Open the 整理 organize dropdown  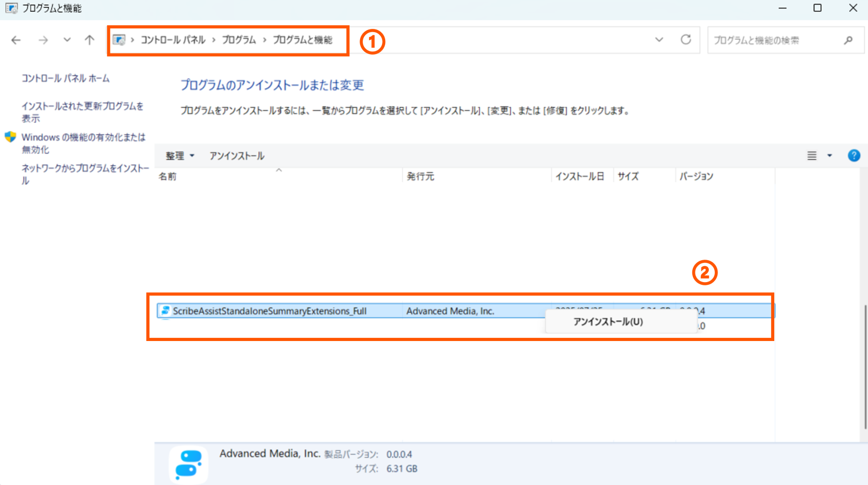(x=179, y=156)
